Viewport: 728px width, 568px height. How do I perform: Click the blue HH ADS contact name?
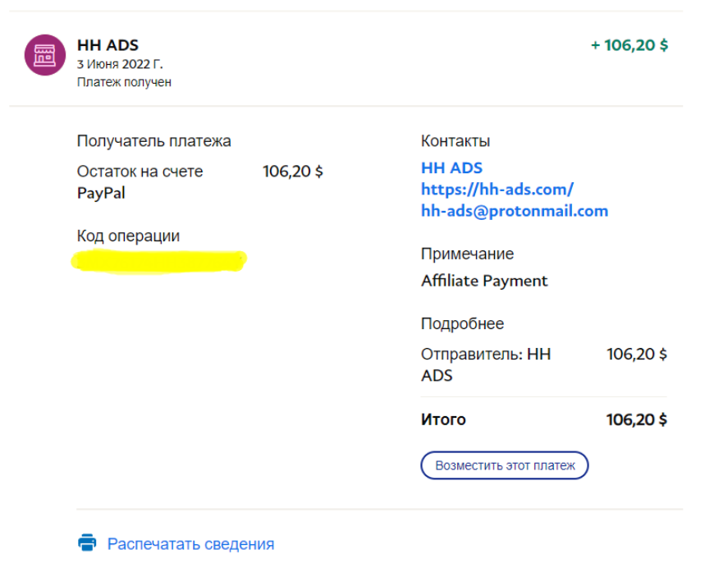pos(451,167)
